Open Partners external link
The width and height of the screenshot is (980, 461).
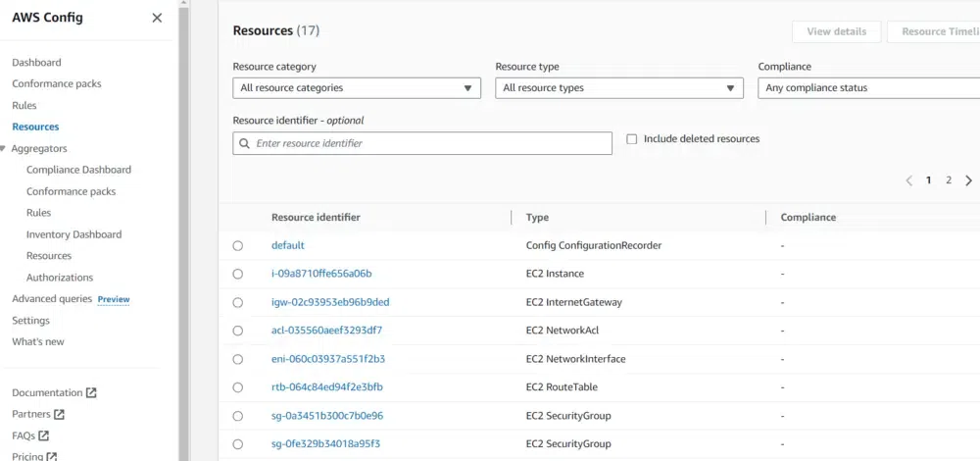coord(31,414)
